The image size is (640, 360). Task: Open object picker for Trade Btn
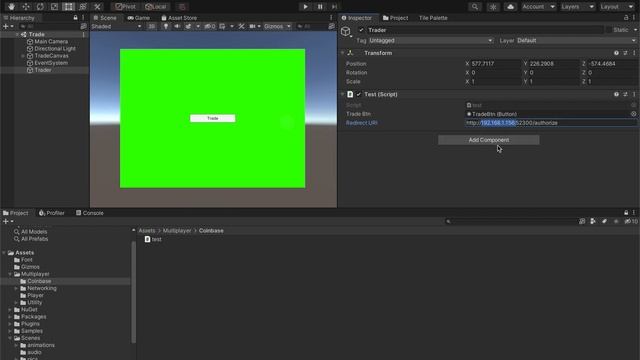click(633, 114)
